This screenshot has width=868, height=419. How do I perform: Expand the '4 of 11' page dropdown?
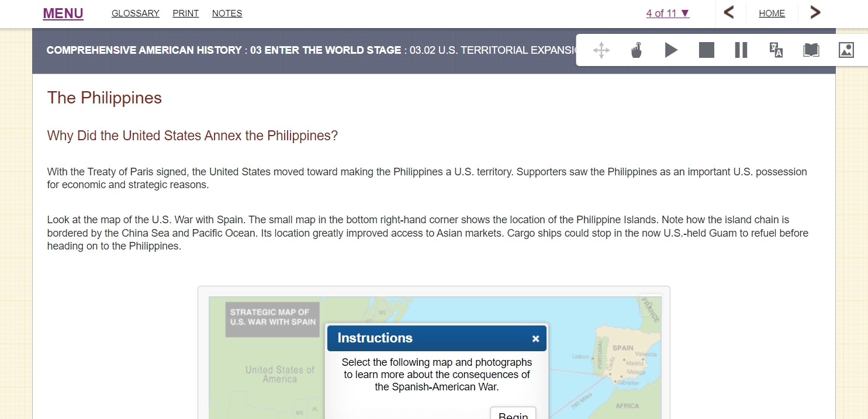click(x=668, y=13)
